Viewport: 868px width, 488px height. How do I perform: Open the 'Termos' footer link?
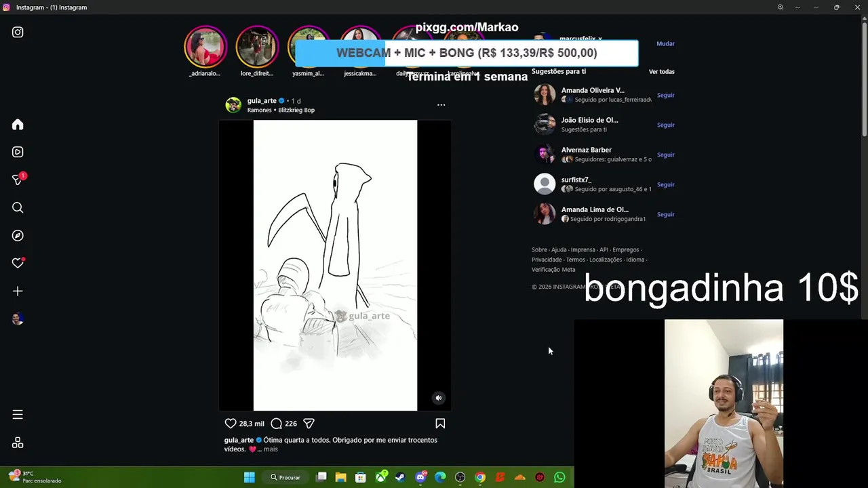pyautogui.click(x=576, y=260)
